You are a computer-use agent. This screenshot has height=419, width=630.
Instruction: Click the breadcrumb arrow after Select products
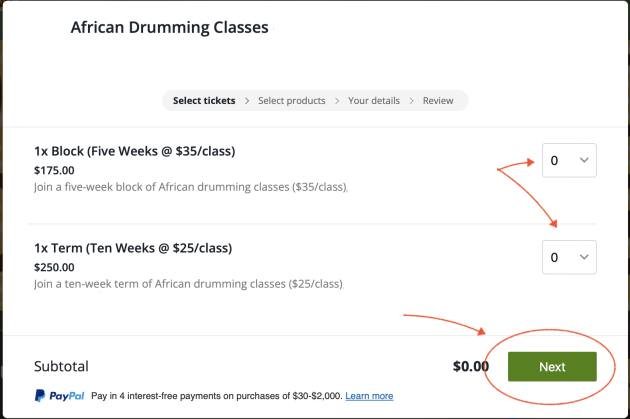coord(337,100)
